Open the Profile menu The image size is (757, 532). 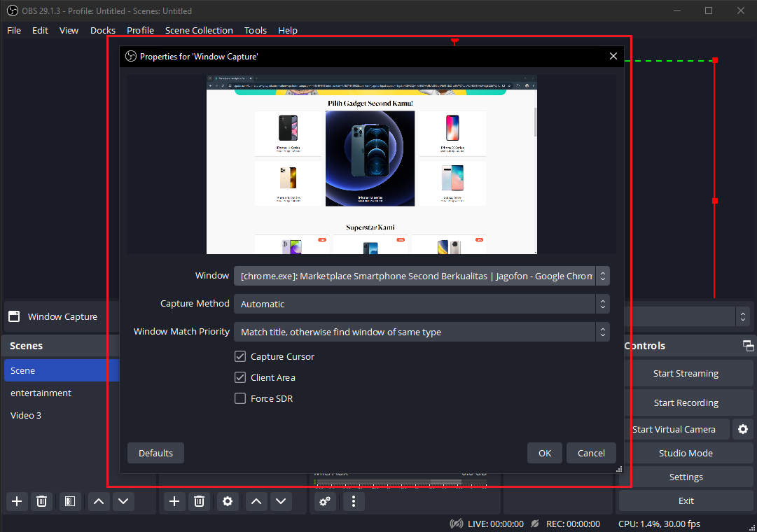[x=141, y=30]
